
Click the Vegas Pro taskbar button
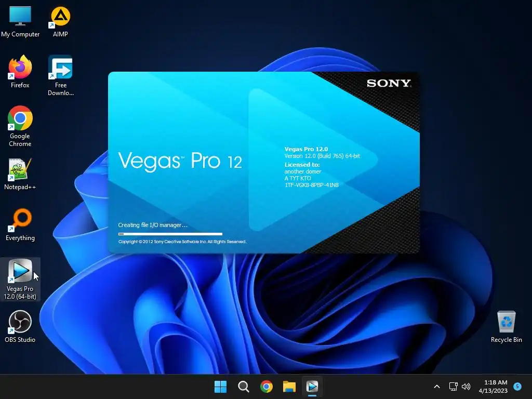[x=312, y=387]
